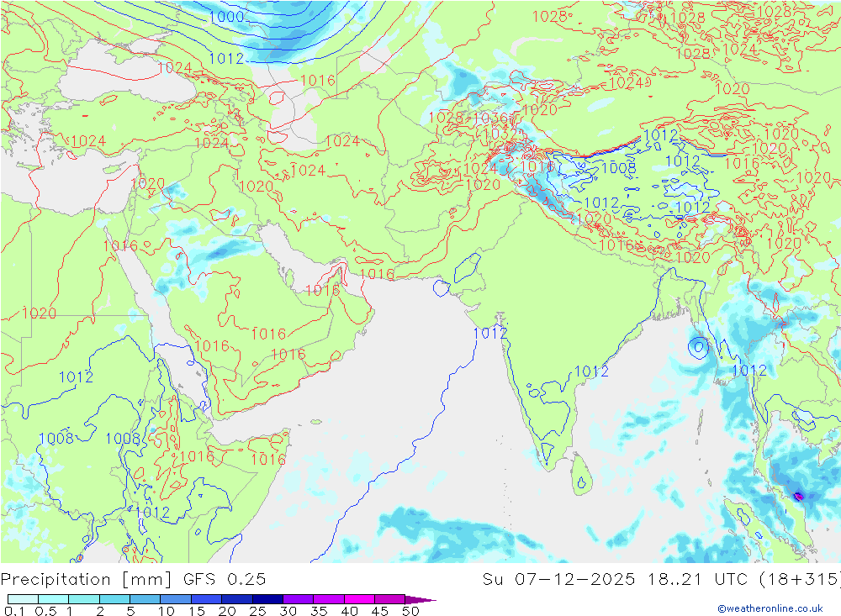The height and width of the screenshot is (616, 841).
Task: Click the dark purple heavy-rain spot near Malay Peninsula
Action: [798, 496]
